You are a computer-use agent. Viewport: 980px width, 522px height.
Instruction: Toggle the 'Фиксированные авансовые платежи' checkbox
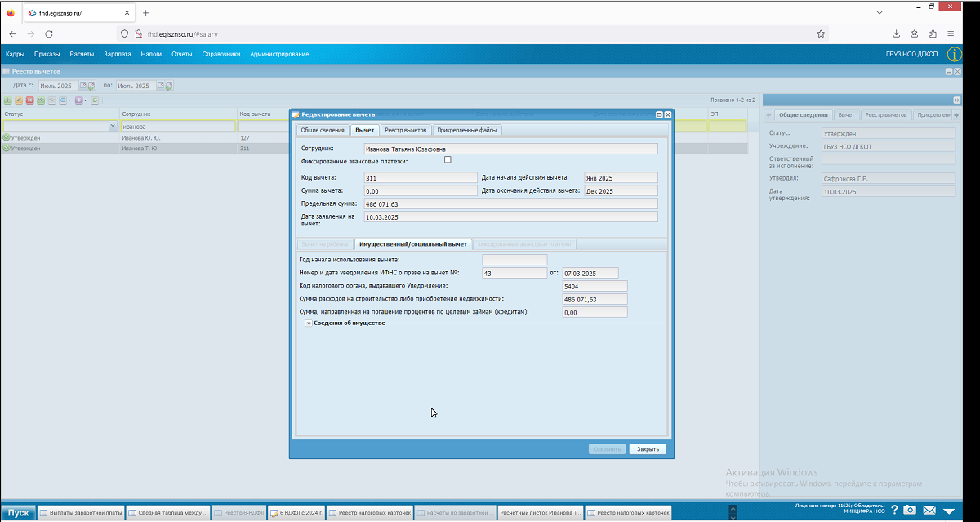coord(448,160)
